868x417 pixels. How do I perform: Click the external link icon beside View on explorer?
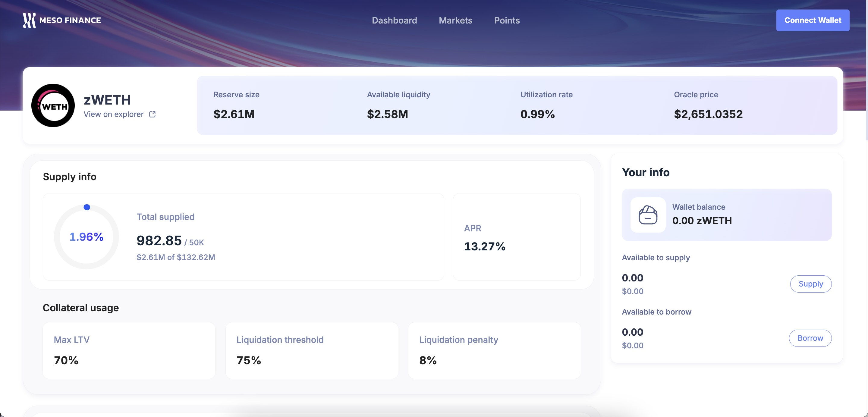[152, 114]
